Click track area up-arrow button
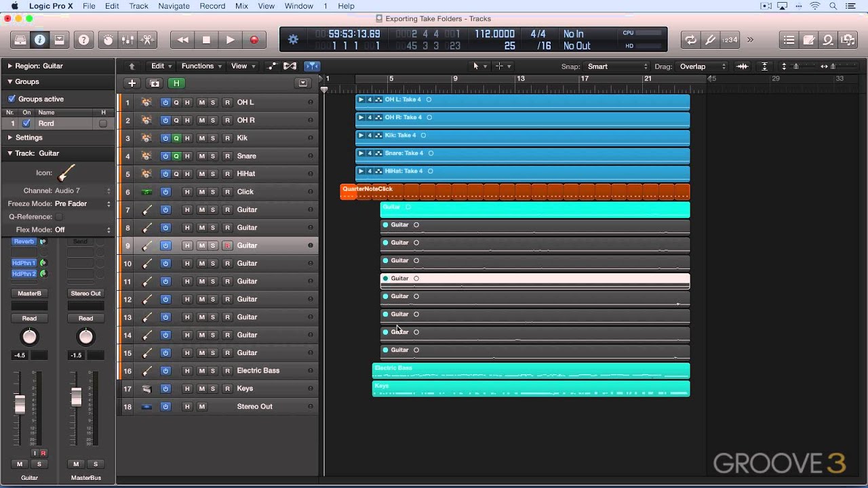Screen dimensions: 868x488 (132, 66)
